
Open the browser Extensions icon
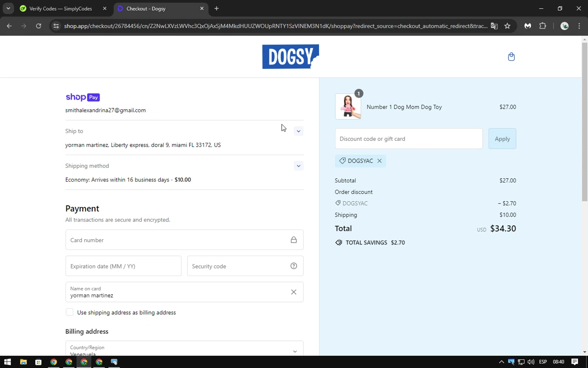pos(543,26)
